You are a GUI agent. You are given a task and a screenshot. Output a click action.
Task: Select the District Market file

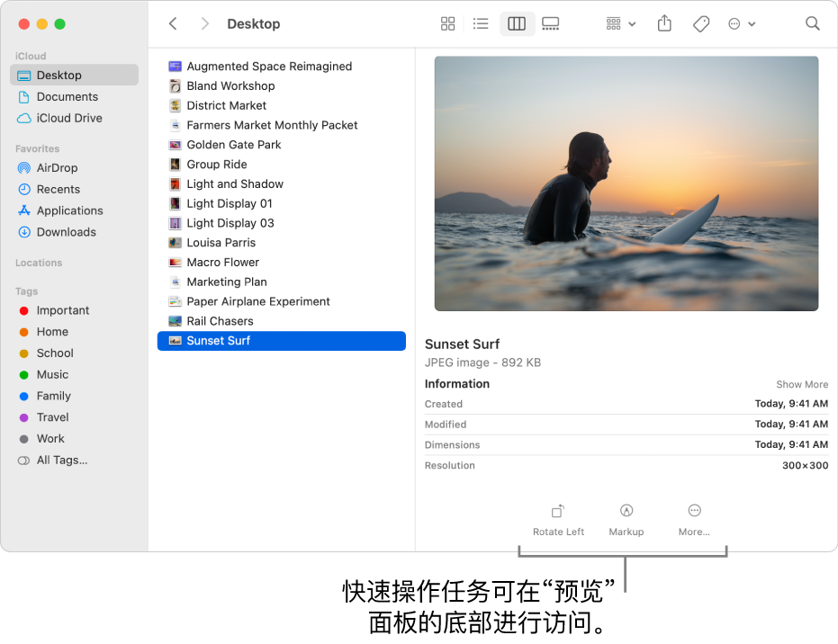click(x=282, y=105)
